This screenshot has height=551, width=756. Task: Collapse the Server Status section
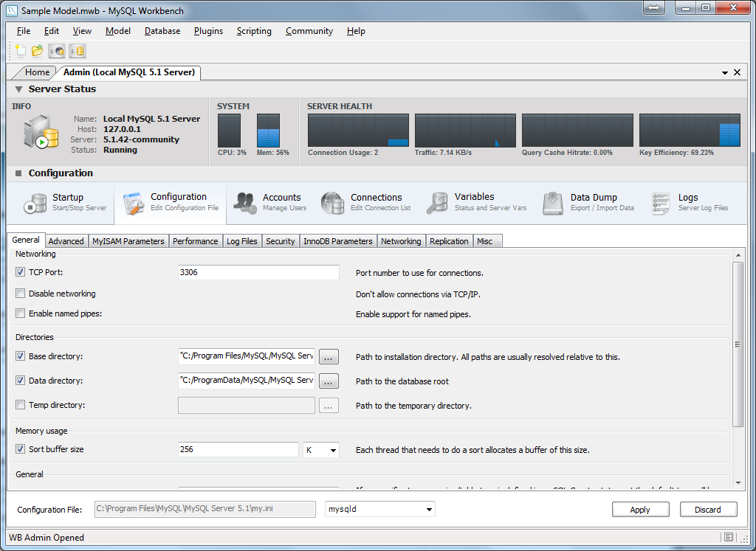[x=18, y=89]
